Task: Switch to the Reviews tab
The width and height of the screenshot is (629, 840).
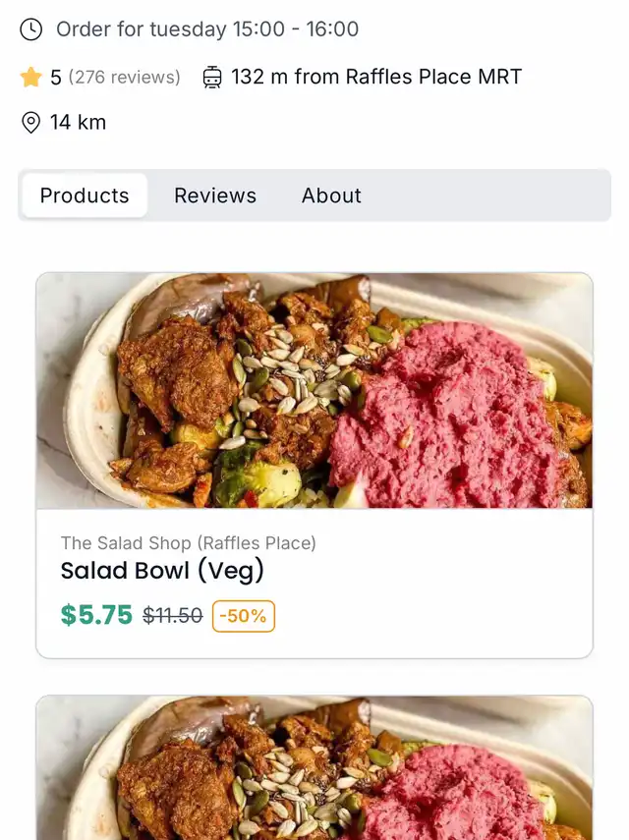Action: [x=215, y=196]
